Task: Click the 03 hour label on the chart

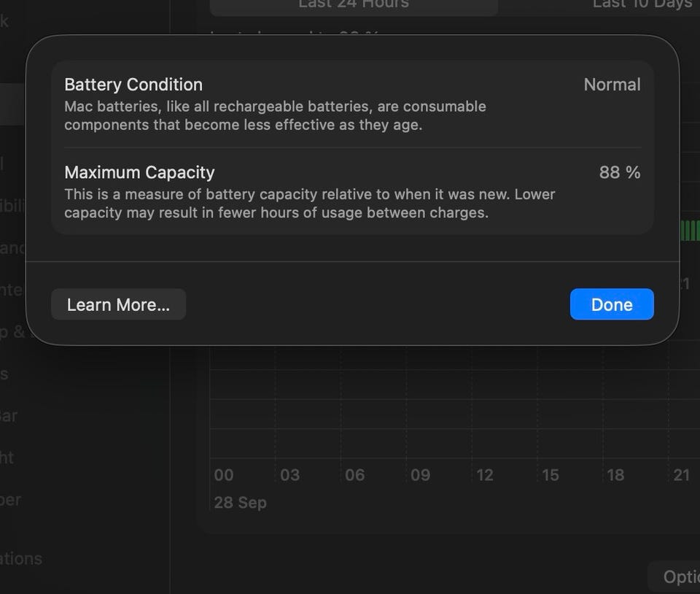Action: (289, 475)
